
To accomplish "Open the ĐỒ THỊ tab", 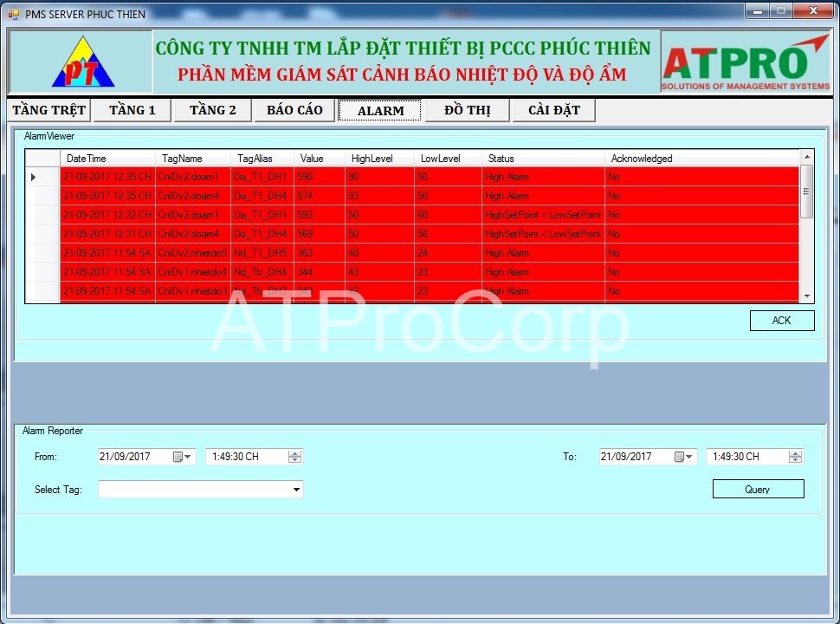I will (x=467, y=110).
